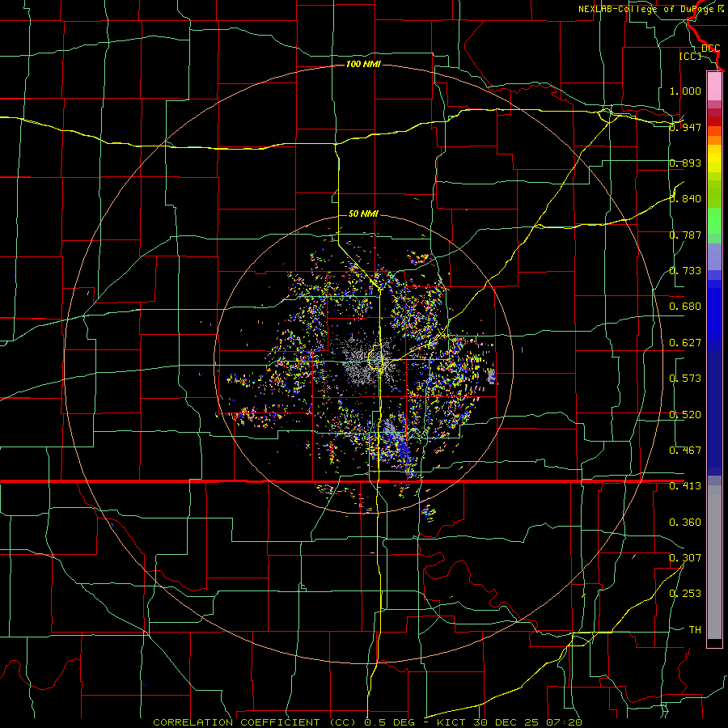This screenshot has width=728, height=728.
Task: Click the 0.360 legend value
Action: pyautogui.click(x=685, y=523)
